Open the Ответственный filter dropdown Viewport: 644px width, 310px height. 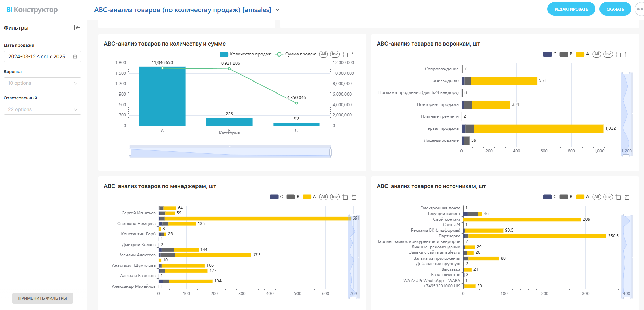point(42,109)
